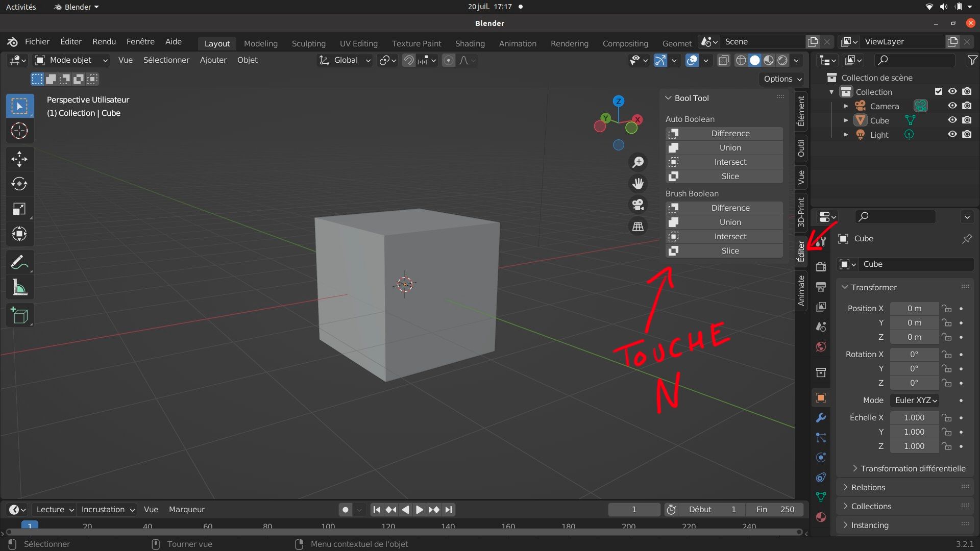Select the Rotate tool
Viewport: 980px width, 551px height.
tap(19, 184)
